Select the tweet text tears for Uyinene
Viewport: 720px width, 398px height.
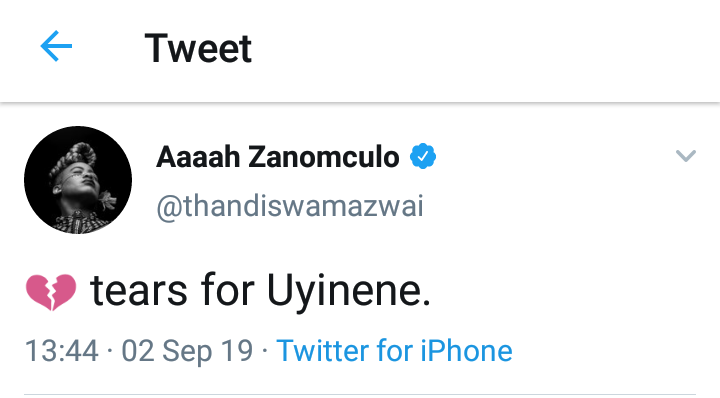[260, 290]
